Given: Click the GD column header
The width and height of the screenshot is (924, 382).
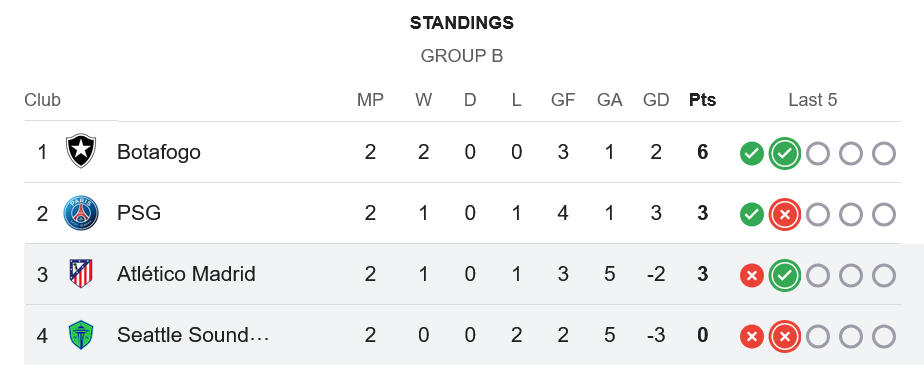Looking at the screenshot, I should pyautogui.click(x=656, y=100).
